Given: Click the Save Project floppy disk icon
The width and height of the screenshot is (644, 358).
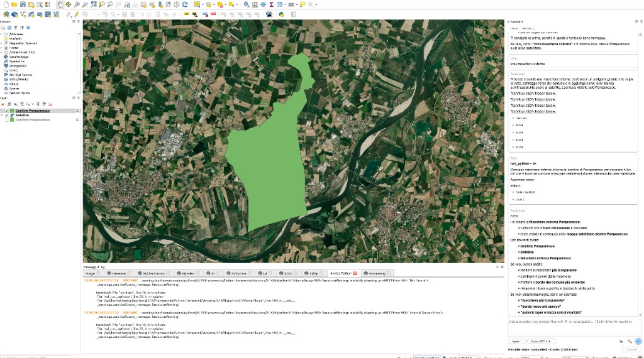Looking at the screenshot, I should [23, 4].
